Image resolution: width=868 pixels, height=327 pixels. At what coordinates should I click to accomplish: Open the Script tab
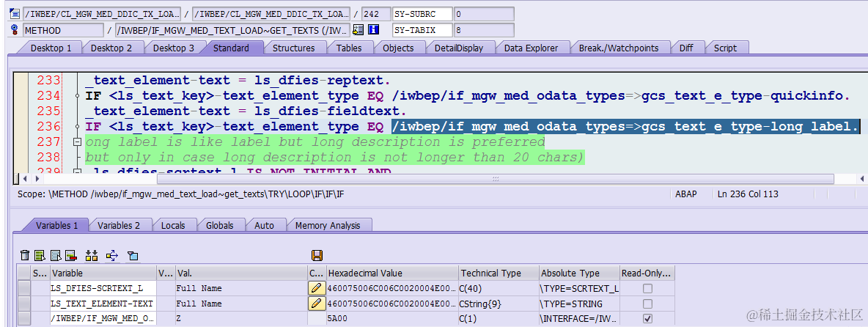pos(724,48)
